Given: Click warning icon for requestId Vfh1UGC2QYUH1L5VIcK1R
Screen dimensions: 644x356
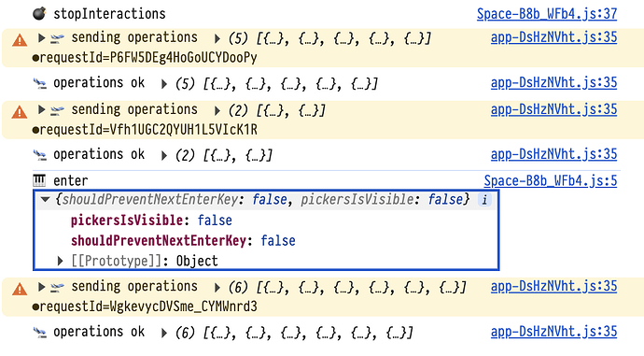Looking at the screenshot, I should click(20, 112).
